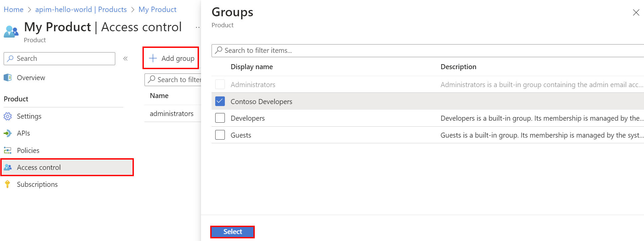
Task: Click the Settings gear icon
Action: 8,116
